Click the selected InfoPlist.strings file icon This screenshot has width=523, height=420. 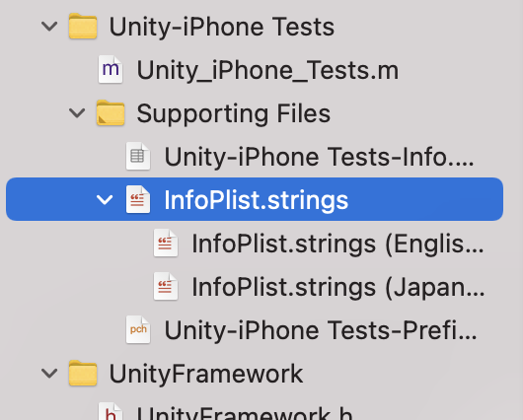pyautogui.click(x=138, y=199)
